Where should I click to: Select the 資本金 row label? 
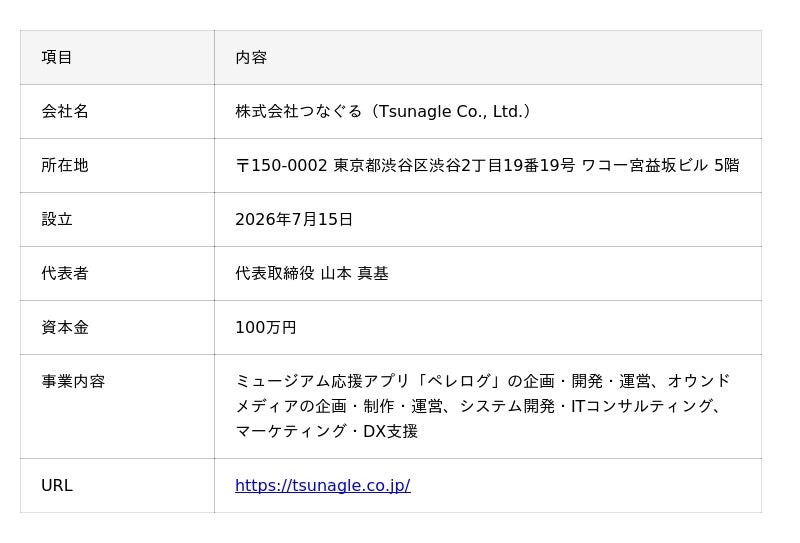(x=65, y=328)
